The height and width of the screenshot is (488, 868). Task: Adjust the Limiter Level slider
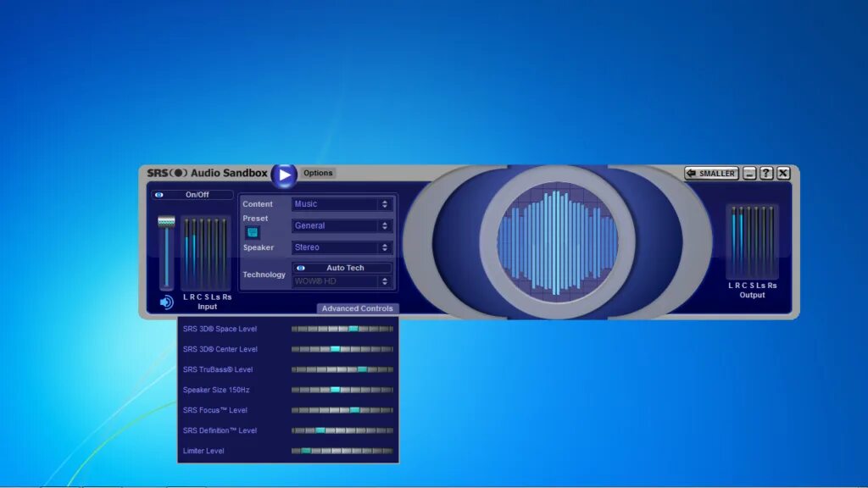342,451
